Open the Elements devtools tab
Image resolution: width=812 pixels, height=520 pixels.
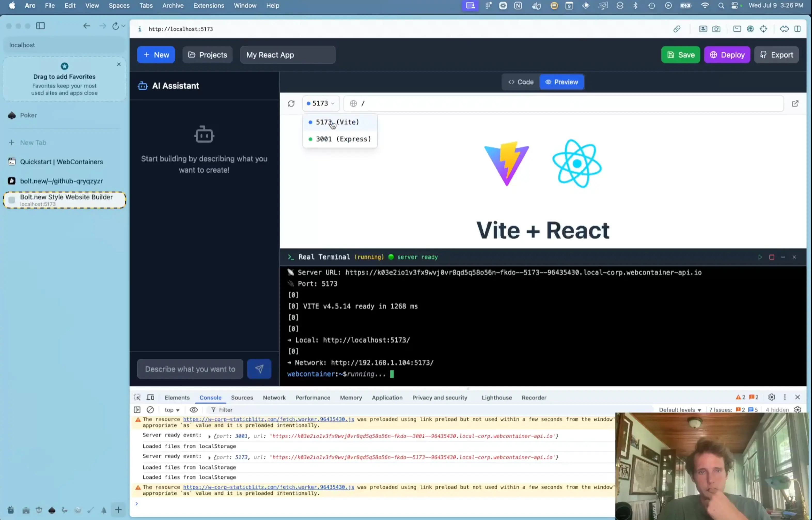tap(177, 398)
